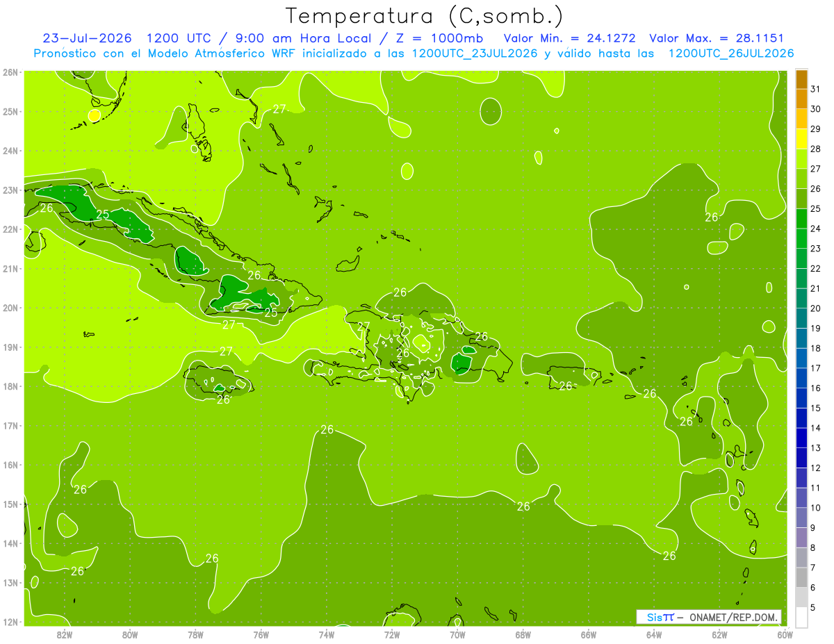Click the 17N latitude axis label
The image size is (834, 644).
10,425
